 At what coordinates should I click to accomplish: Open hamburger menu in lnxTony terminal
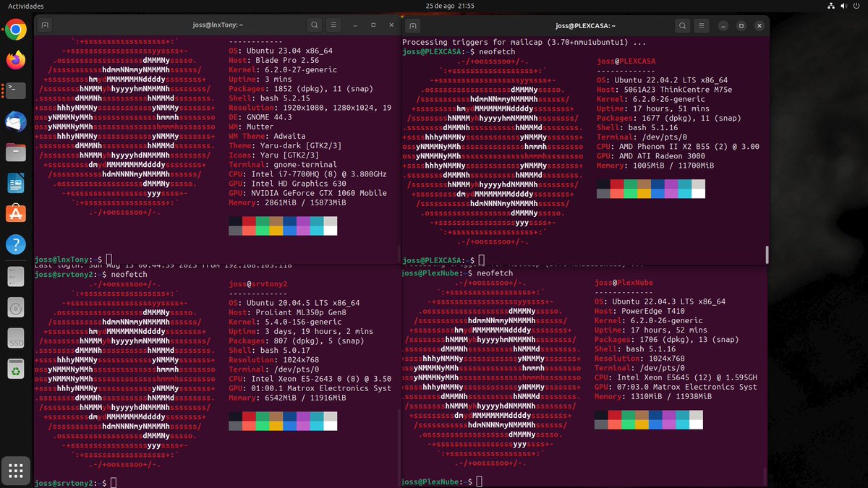(x=334, y=25)
